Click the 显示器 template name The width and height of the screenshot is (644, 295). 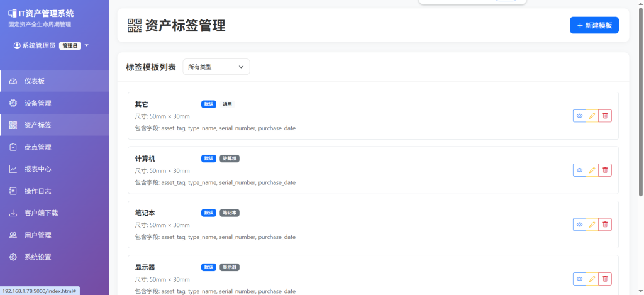pos(145,267)
